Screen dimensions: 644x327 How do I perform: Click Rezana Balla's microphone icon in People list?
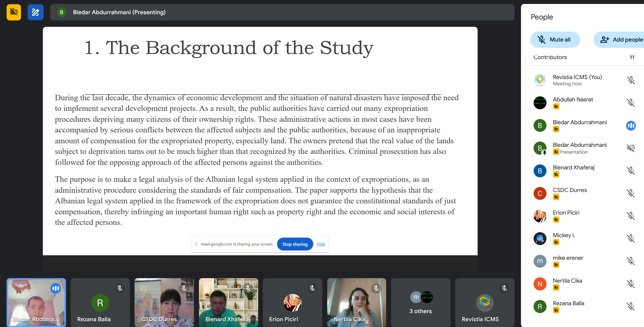tap(631, 307)
